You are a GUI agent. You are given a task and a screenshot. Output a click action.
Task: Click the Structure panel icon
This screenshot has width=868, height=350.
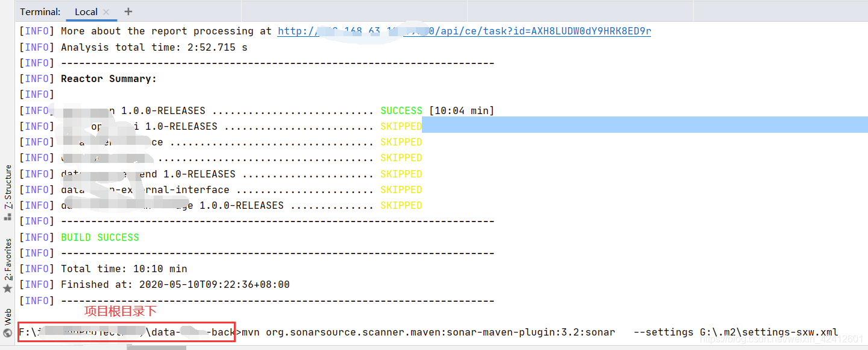(8, 216)
